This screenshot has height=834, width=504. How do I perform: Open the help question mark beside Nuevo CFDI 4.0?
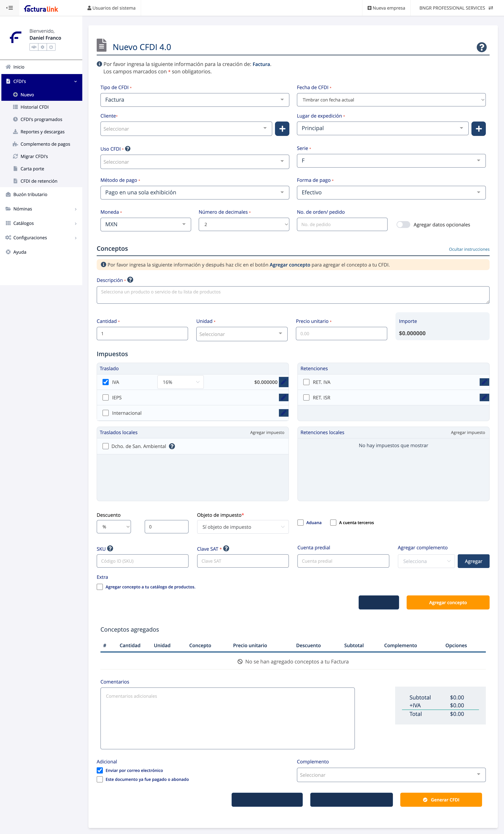coord(481,47)
